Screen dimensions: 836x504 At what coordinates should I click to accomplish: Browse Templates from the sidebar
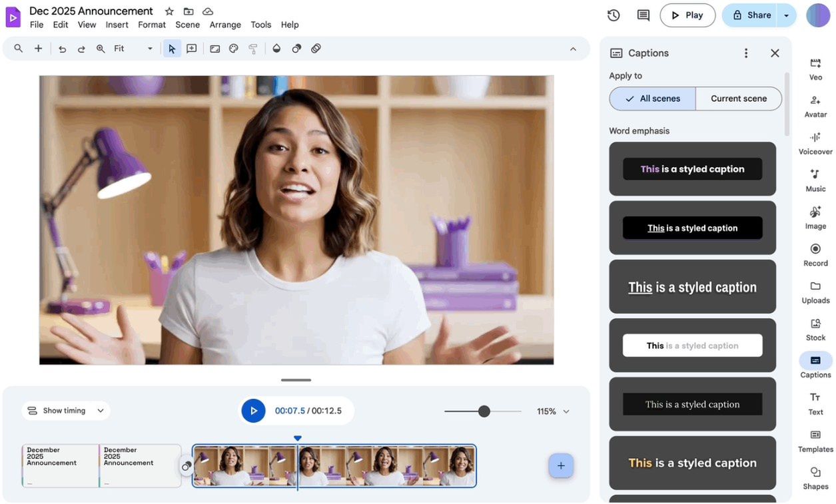click(815, 441)
